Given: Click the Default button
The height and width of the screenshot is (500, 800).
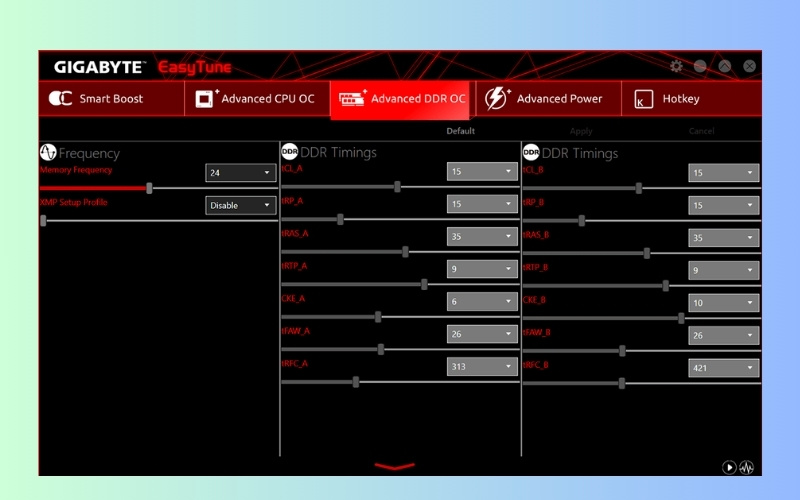Looking at the screenshot, I should pos(460,131).
